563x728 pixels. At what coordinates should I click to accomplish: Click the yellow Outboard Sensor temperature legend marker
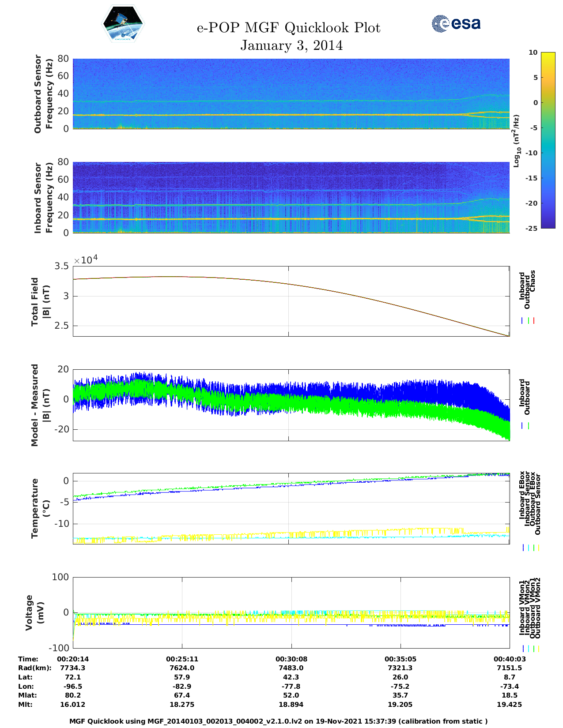539,548
